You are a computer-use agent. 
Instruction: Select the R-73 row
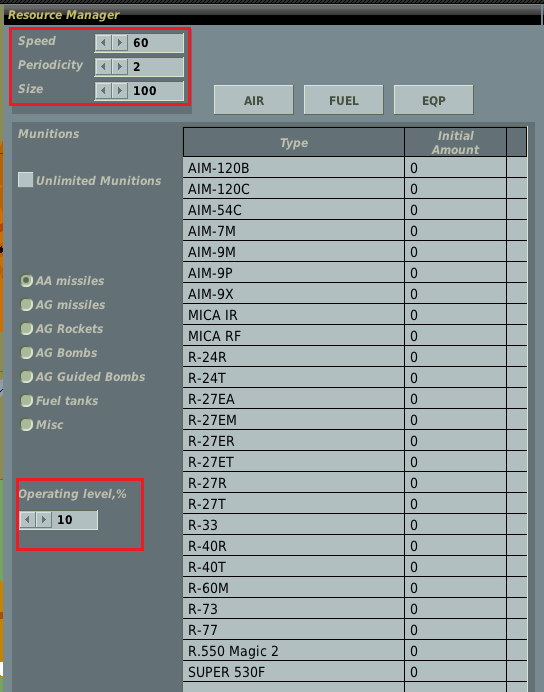point(355,609)
